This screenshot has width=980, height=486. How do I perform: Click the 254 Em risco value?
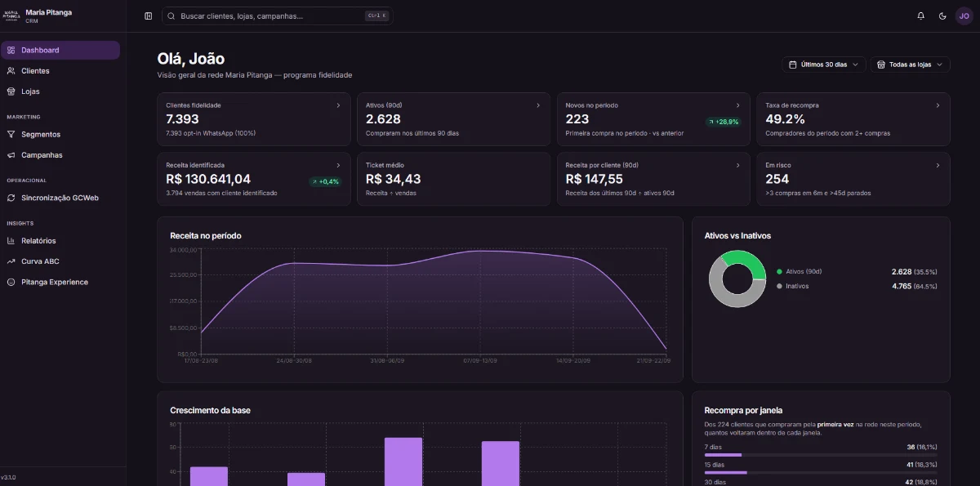[x=777, y=179]
